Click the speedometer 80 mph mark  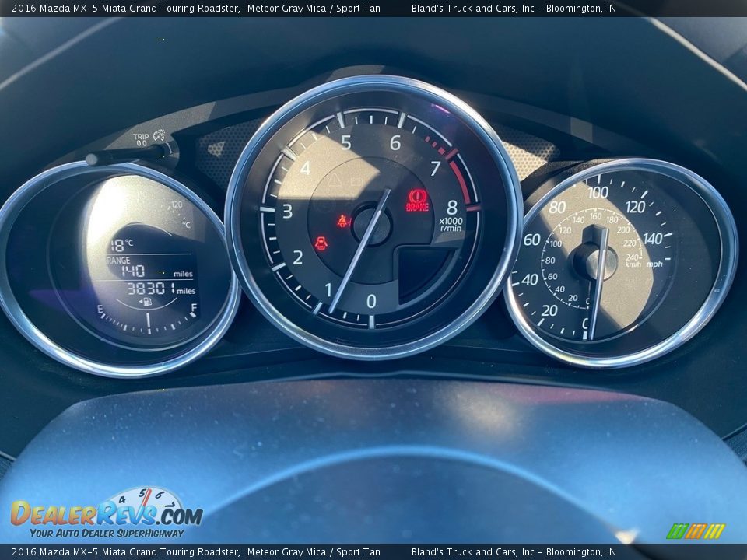[557, 207]
